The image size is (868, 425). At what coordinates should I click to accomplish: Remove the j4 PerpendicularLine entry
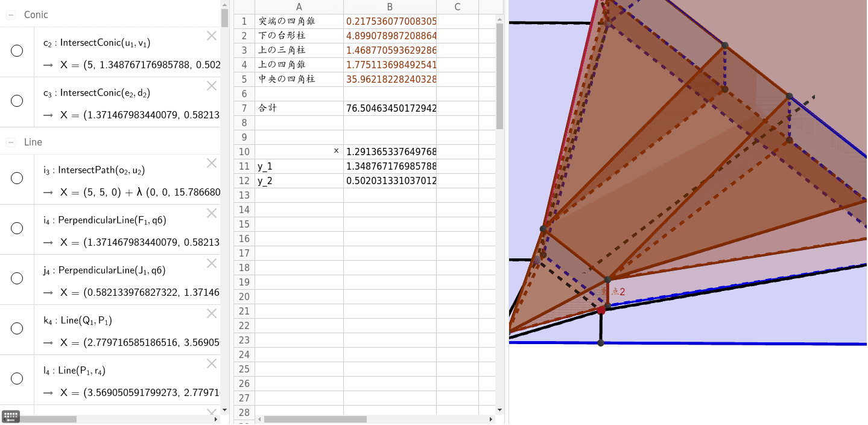point(212,263)
